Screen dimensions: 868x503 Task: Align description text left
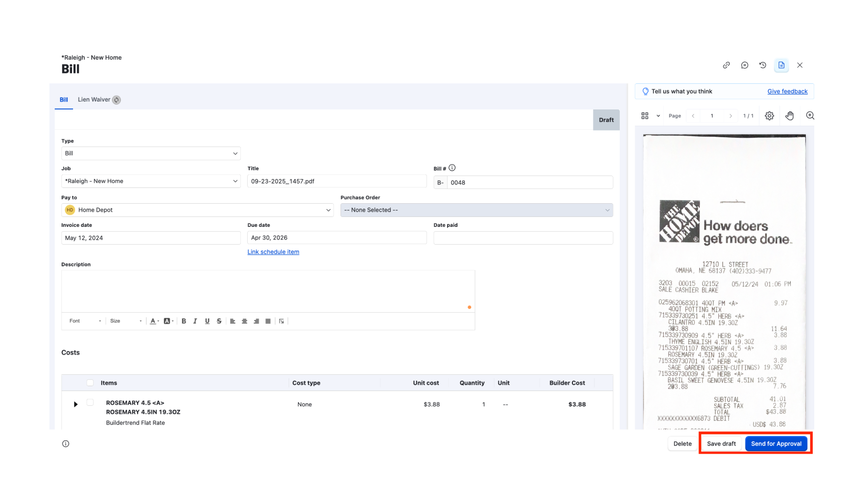point(232,321)
